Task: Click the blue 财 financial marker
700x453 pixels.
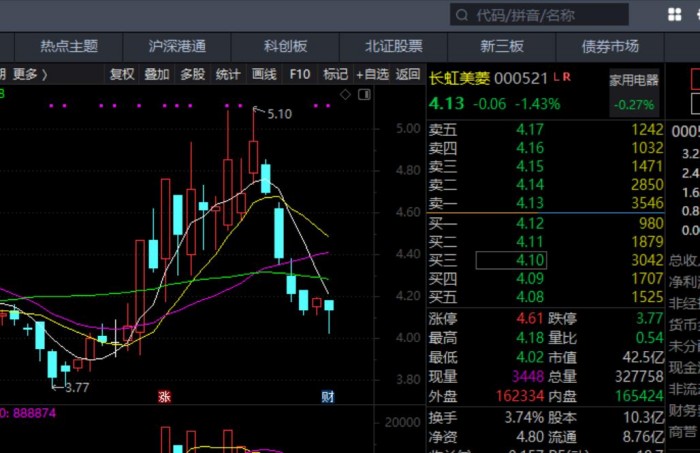Action: (x=327, y=397)
